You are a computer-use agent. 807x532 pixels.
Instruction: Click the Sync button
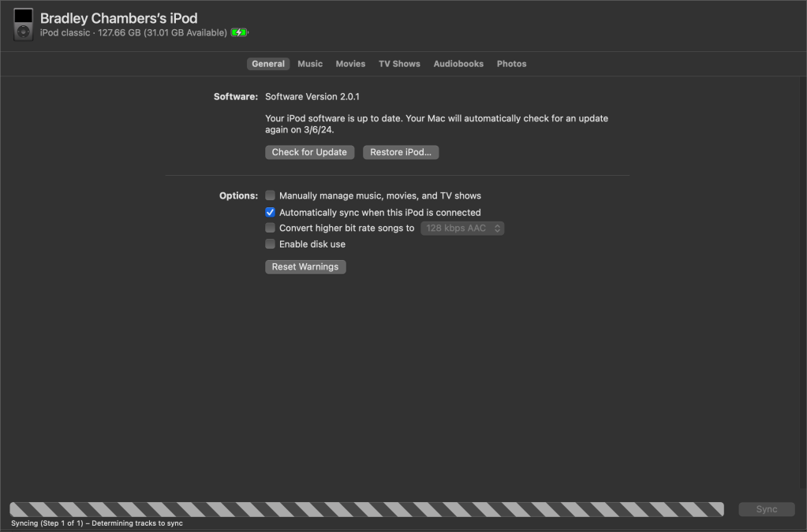[766, 509]
